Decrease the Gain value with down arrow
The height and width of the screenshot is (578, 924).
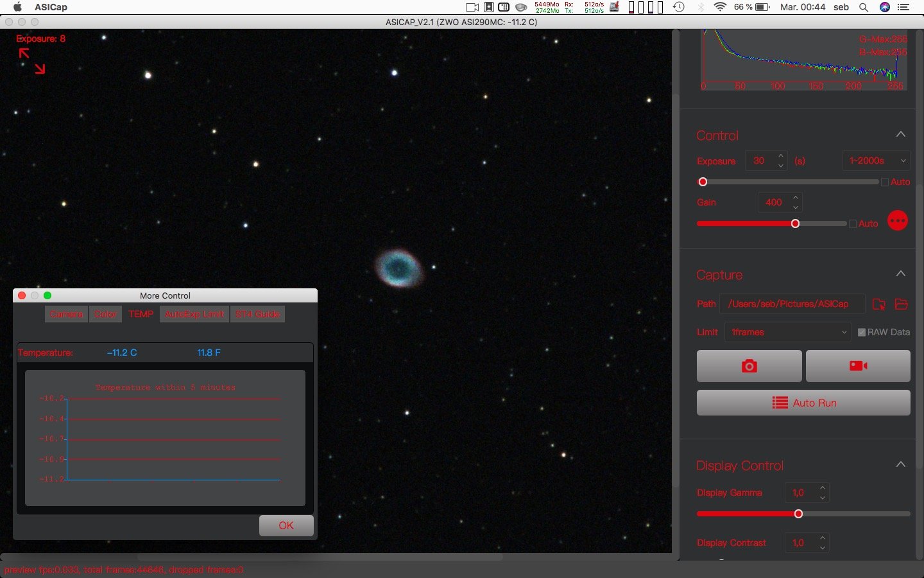click(796, 207)
